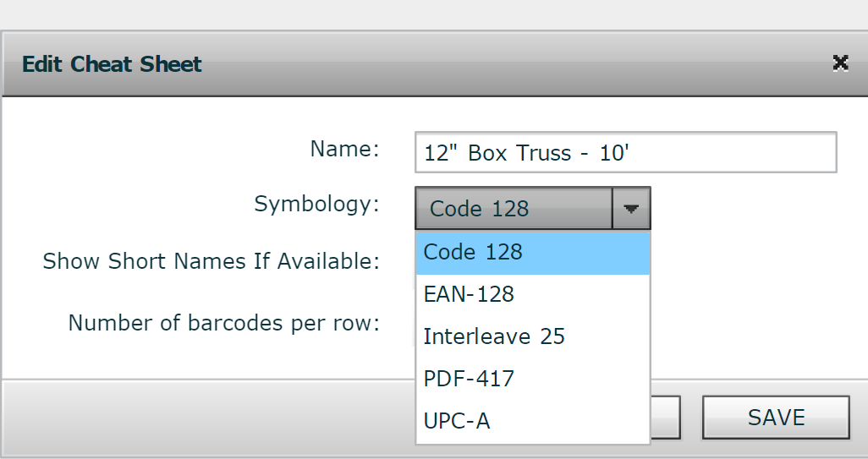Viewport: 868px width, 459px height.
Task: Focus the Name text input field
Action: coord(625,153)
